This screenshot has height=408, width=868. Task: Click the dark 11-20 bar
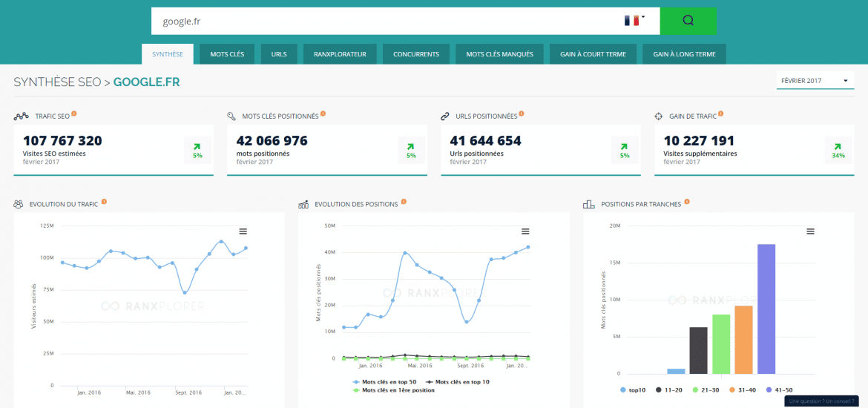click(699, 350)
